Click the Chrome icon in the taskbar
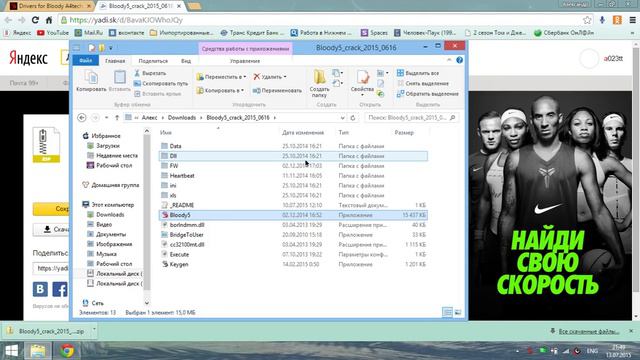This screenshot has width=640, height=360. (67, 351)
